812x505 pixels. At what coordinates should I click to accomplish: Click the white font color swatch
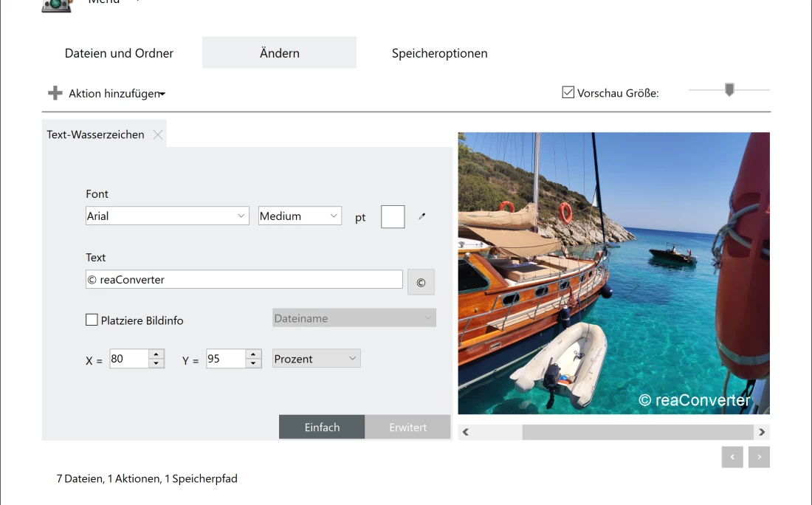(393, 217)
